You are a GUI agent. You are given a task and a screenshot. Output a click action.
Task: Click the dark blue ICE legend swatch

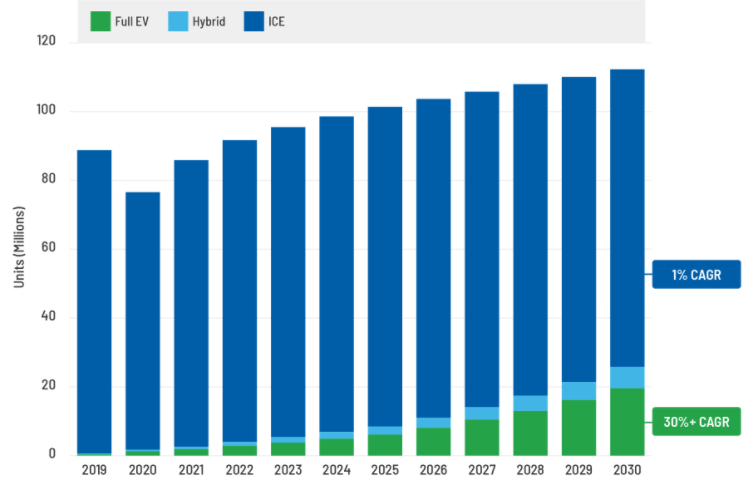coord(253,21)
